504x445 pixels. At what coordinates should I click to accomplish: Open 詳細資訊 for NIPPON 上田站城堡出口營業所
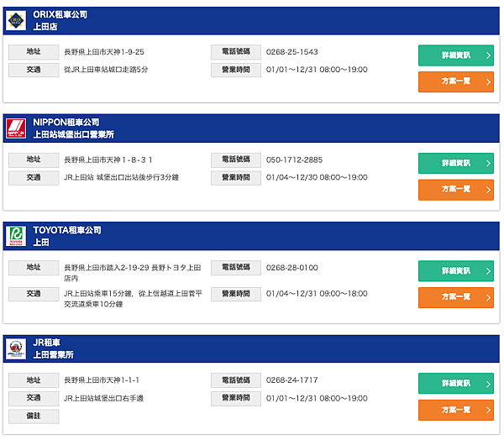456,163
